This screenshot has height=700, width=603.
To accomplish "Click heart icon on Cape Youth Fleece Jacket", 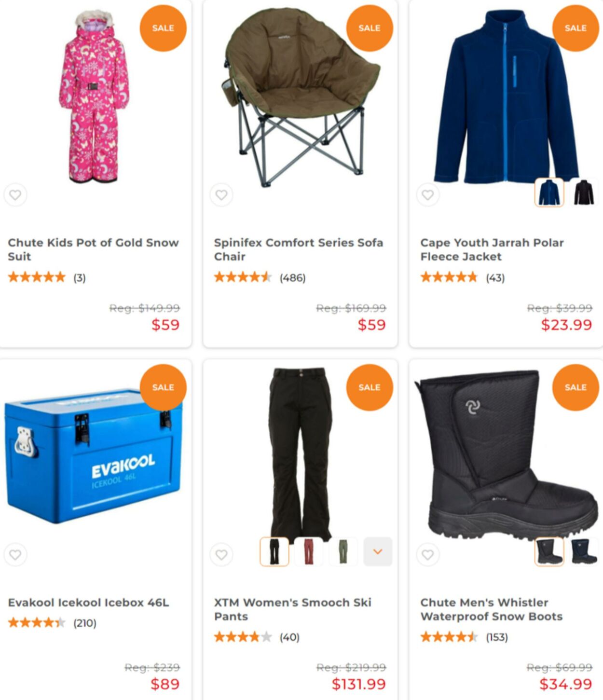I will (428, 195).
